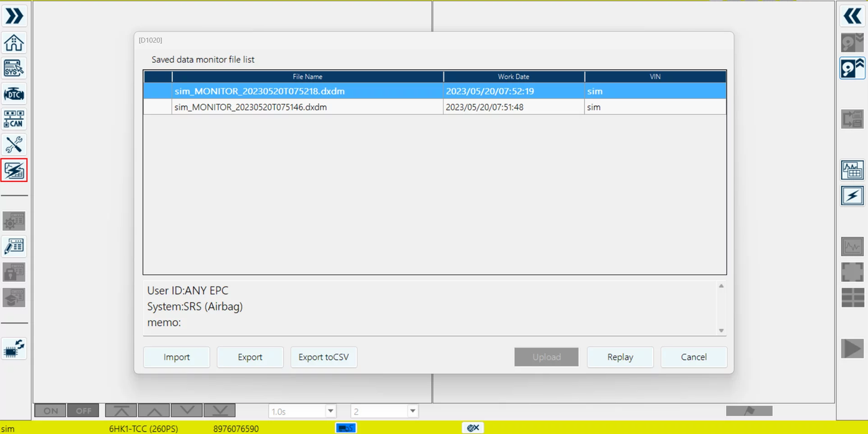
Task: Select the SYS system selection icon
Action: (x=13, y=68)
